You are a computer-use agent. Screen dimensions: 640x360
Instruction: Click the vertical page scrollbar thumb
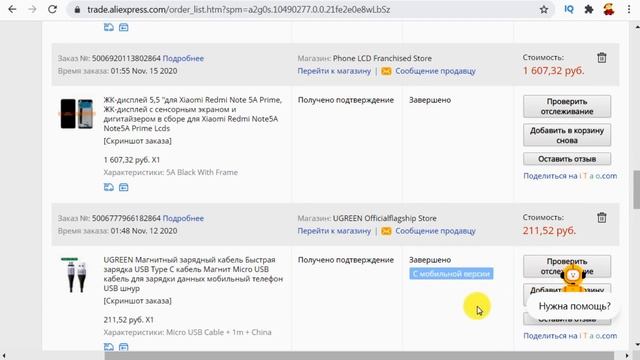(636, 190)
